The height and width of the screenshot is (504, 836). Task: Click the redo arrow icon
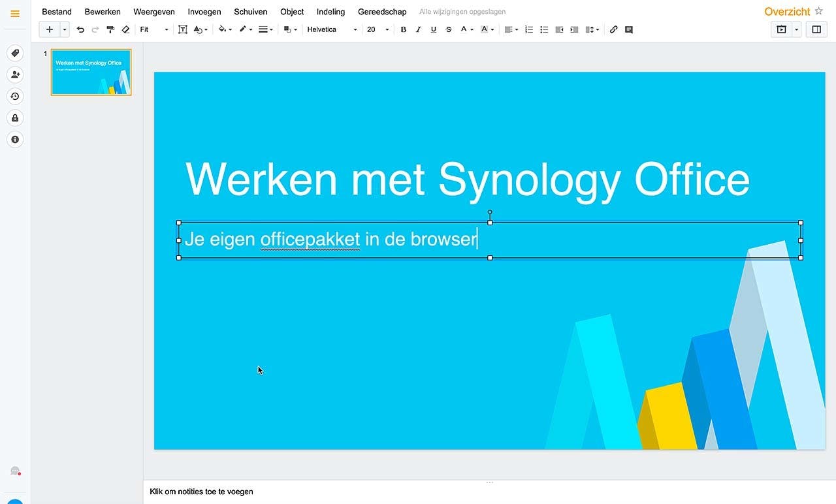(x=95, y=29)
